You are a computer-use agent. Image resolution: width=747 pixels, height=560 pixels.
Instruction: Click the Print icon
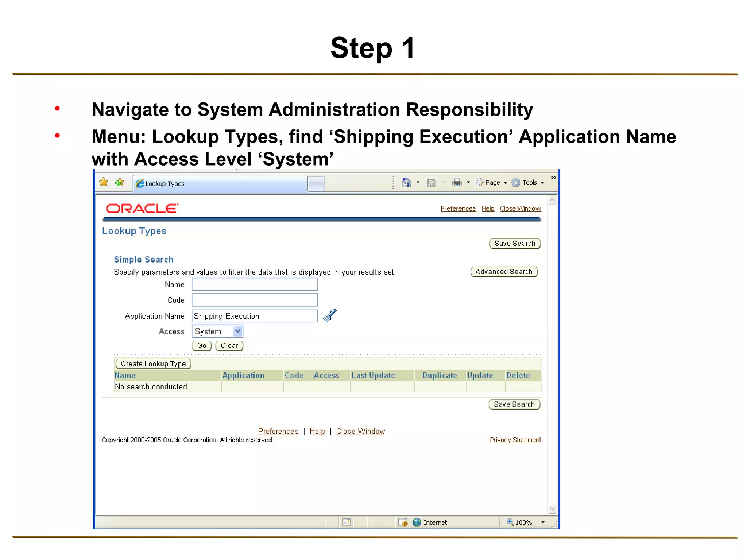coord(457,182)
